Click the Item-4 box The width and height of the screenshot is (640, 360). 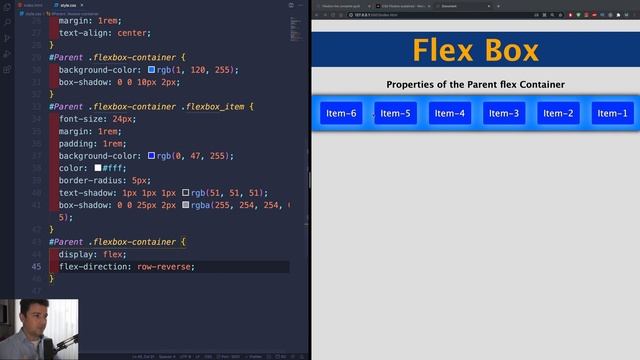point(450,113)
